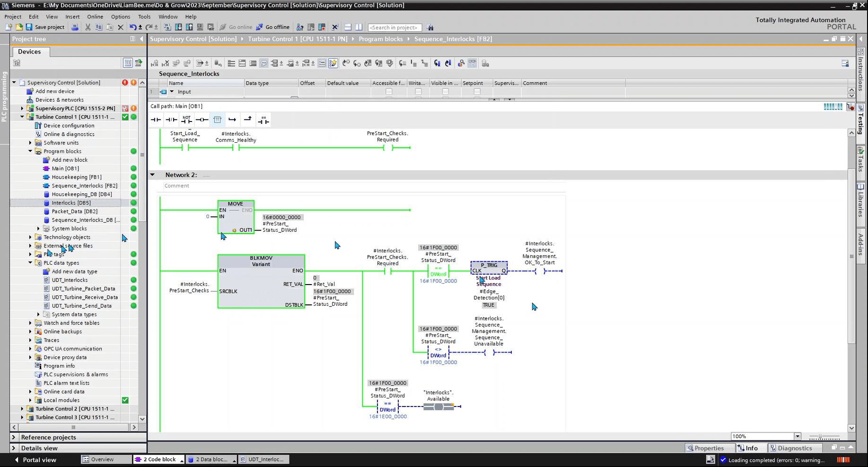This screenshot has width=868, height=467.
Task: Click the print icon in toolbar
Action: [75, 27]
